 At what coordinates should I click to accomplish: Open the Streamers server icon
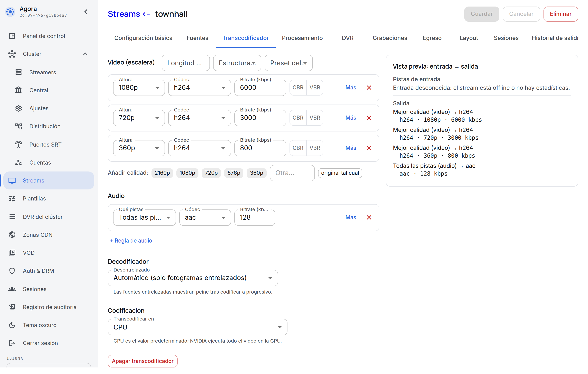pos(19,72)
